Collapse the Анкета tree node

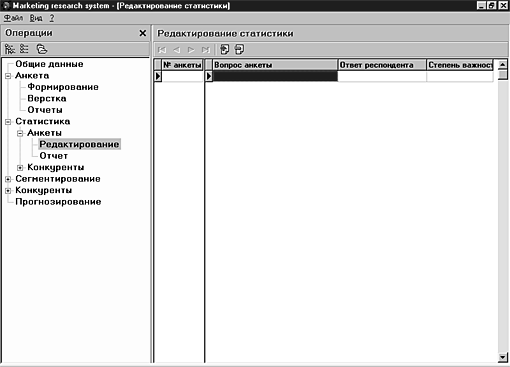click(8, 76)
